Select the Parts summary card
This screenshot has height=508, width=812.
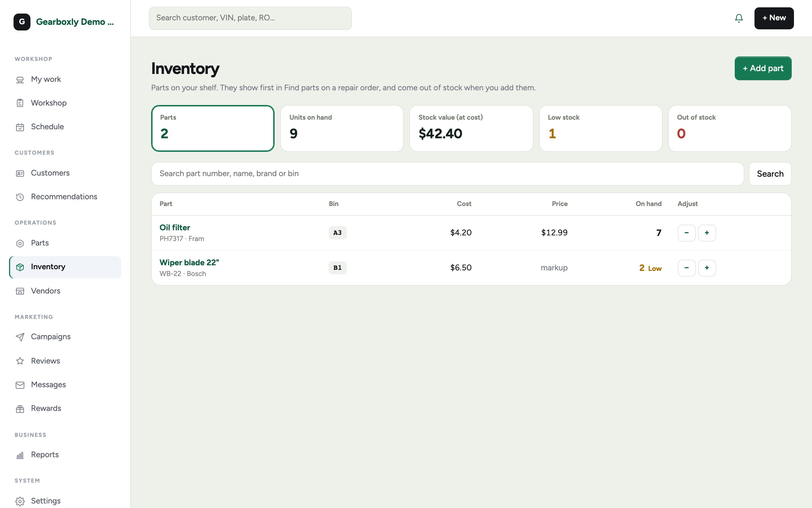click(213, 128)
